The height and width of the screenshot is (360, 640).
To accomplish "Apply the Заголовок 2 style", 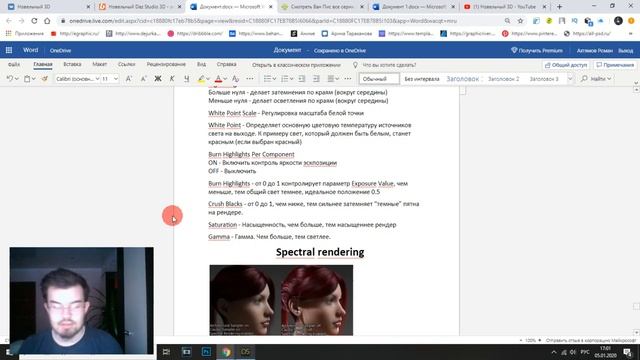I will coord(504,79).
